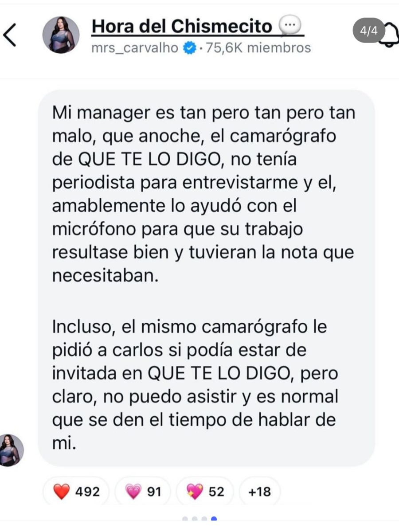This screenshot has width=399, height=532.
Task: Jump to the third page indicator dot
Action: [204, 519]
